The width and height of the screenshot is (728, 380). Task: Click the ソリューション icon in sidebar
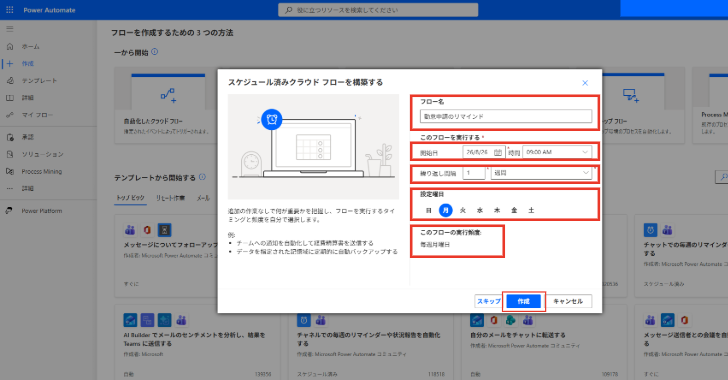click(10, 154)
